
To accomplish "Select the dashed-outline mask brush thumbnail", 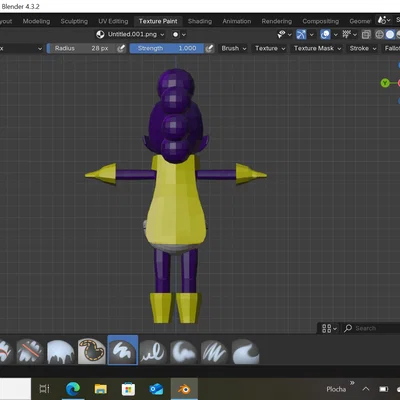I will tap(91, 351).
